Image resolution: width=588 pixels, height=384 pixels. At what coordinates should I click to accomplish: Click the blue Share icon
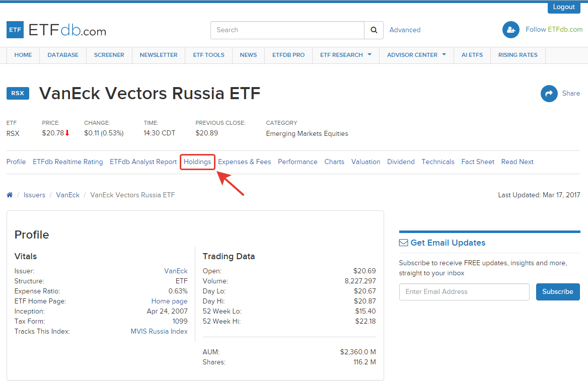549,93
